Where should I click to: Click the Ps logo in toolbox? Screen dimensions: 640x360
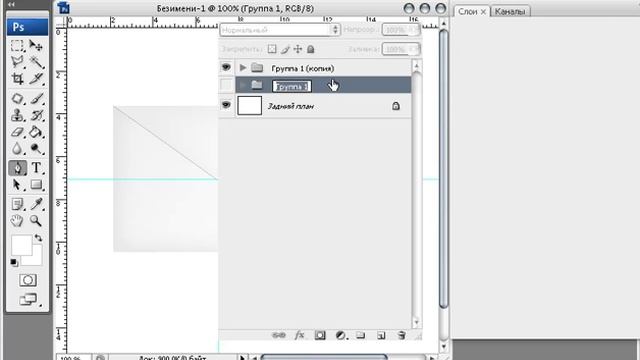point(27,27)
